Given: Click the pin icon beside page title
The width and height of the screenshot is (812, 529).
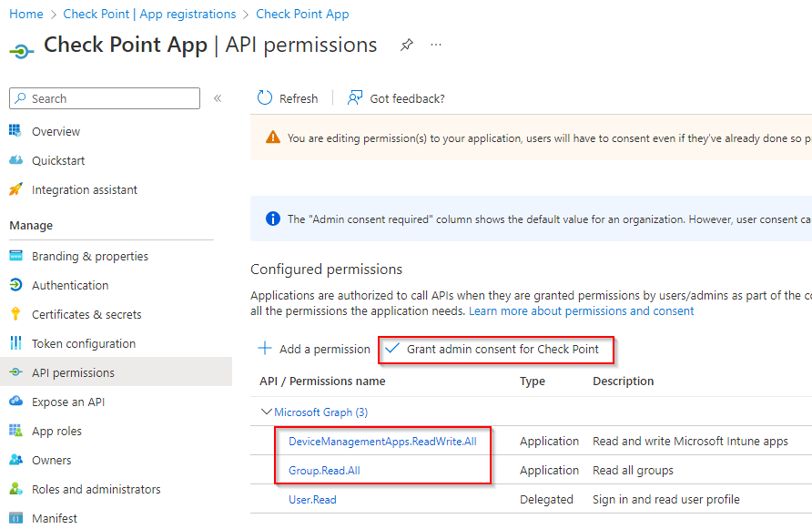Looking at the screenshot, I should 407,45.
